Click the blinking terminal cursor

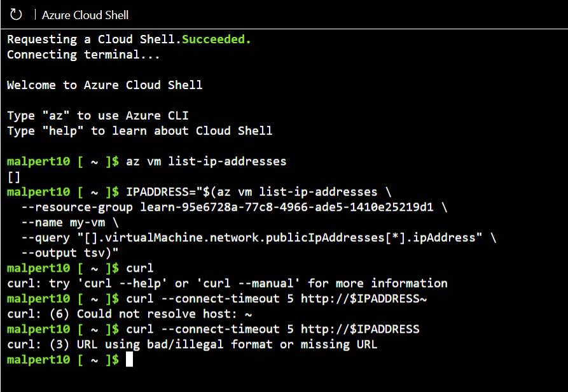(129, 360)
